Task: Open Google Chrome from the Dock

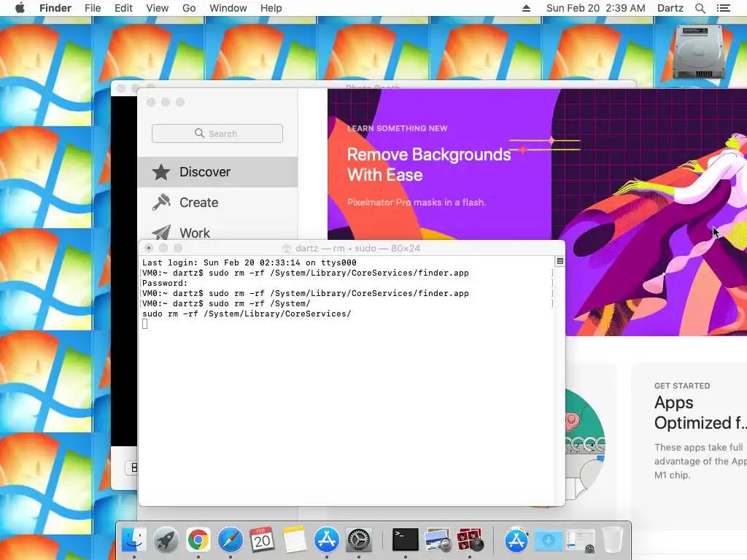Action: tap(198, 540)
